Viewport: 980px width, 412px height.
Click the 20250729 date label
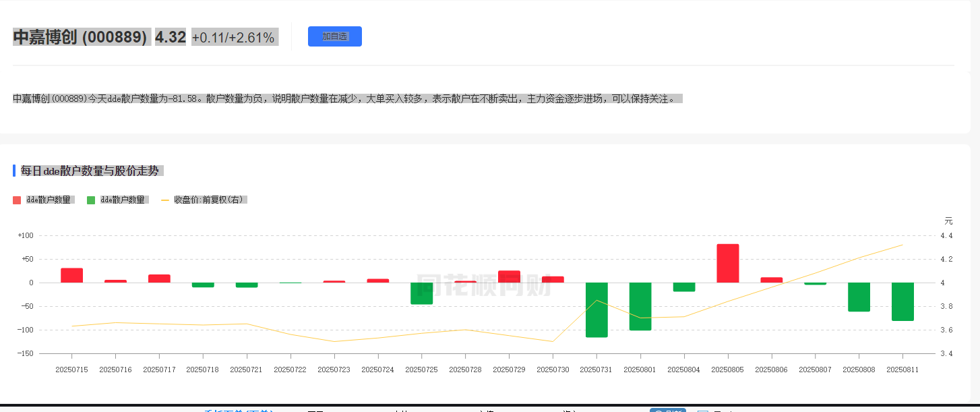click(510, 370)
